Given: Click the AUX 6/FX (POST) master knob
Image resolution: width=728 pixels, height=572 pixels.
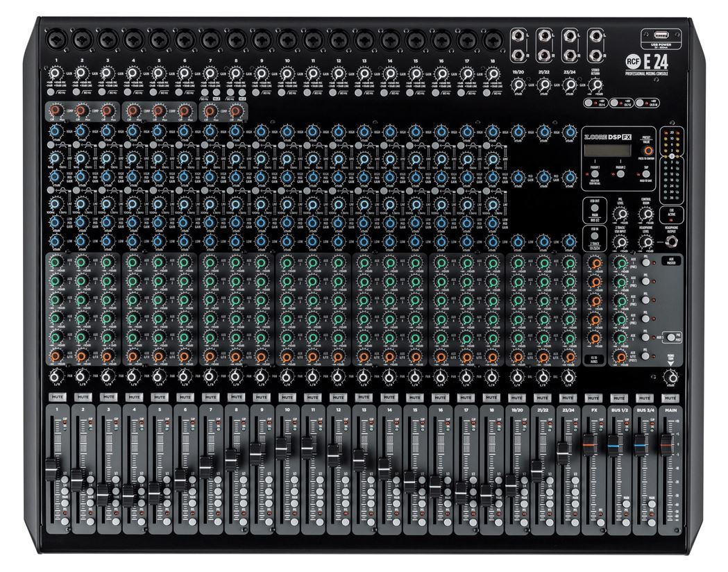Looking at the screenshot, I should pyautogui.click(x=620, y=356).
